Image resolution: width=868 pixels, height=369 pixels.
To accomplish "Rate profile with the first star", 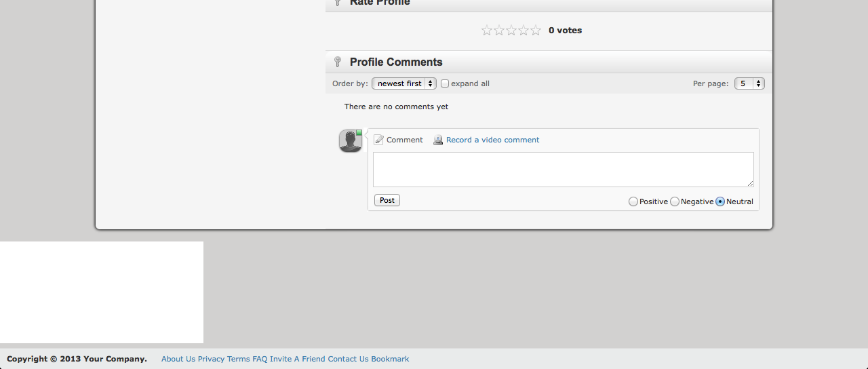I will point(487,31).
